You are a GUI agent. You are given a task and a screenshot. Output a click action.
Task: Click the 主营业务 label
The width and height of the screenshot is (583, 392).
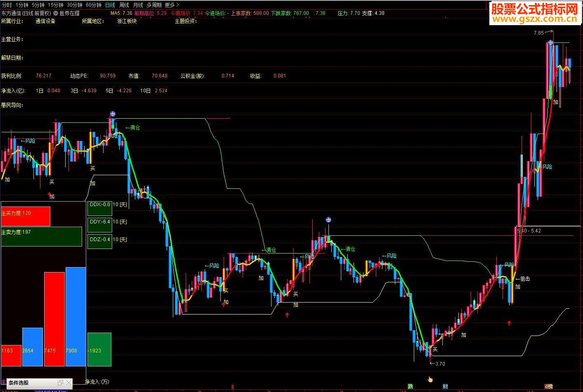coord(12,40)
